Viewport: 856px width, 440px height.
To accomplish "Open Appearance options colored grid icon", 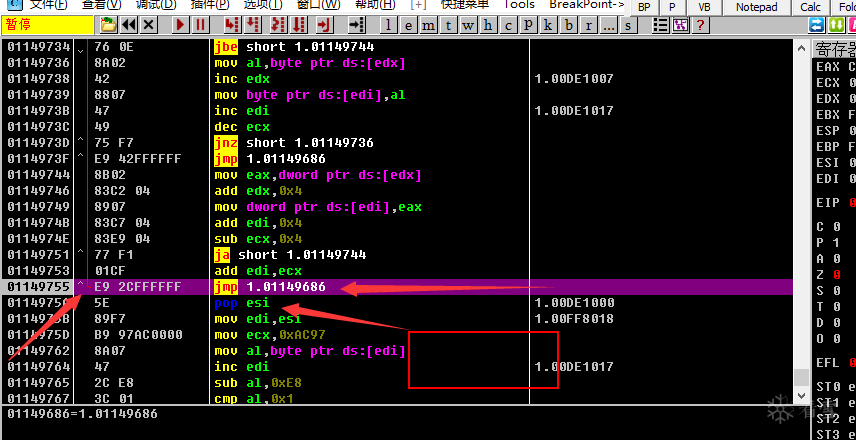I will [x=680, y=25].
